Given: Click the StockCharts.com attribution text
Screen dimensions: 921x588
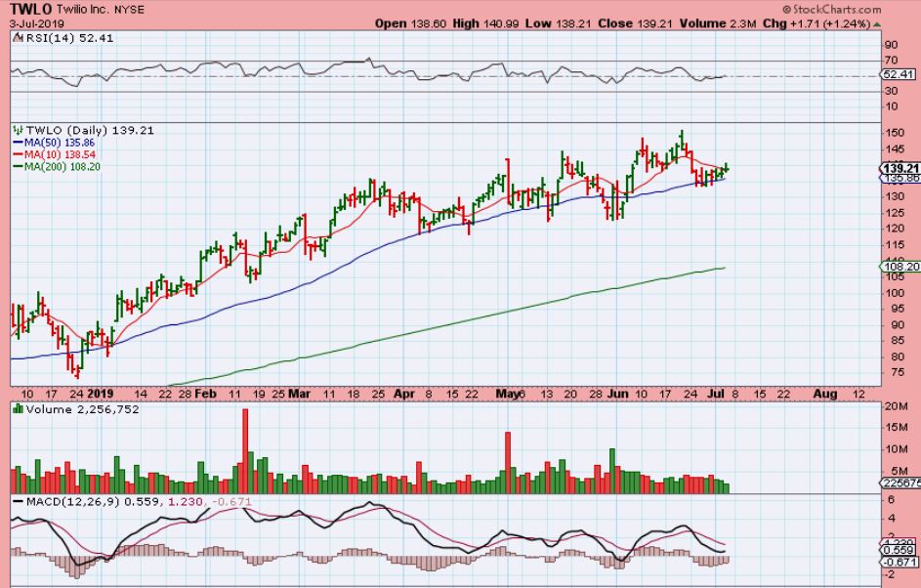Looking at the screenshot, I should tap(832, 10).
